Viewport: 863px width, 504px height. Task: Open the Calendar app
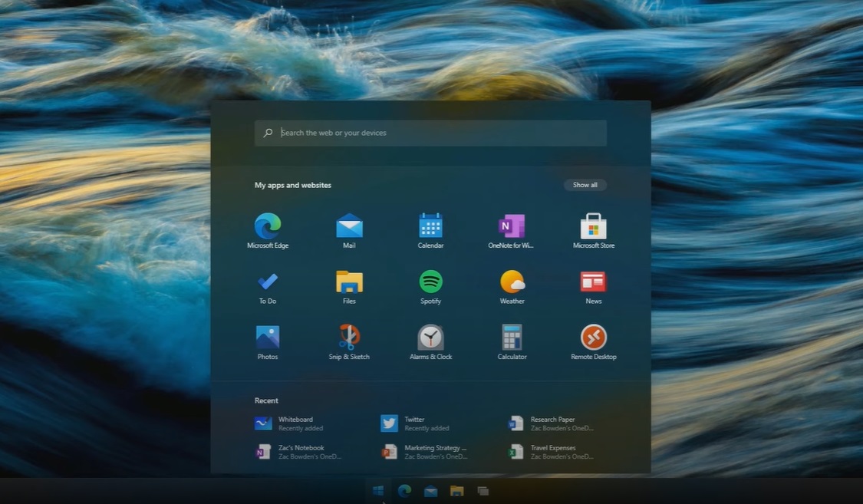click(430, 231)
